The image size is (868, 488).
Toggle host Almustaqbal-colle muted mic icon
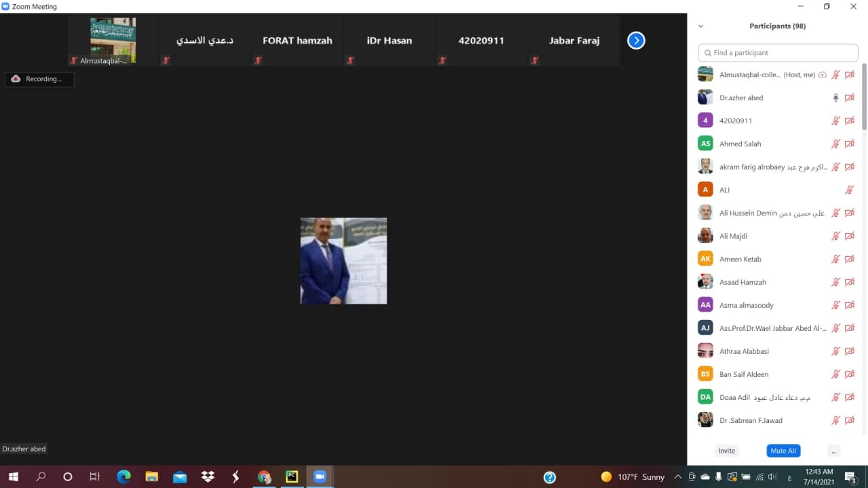coord(835,75)
